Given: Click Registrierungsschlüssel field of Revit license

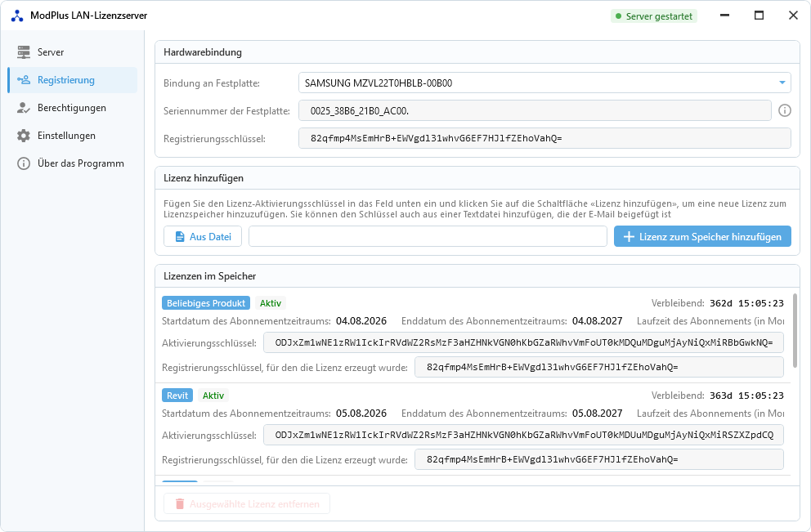Looking at the screenshot, I should tap(599, 459).
